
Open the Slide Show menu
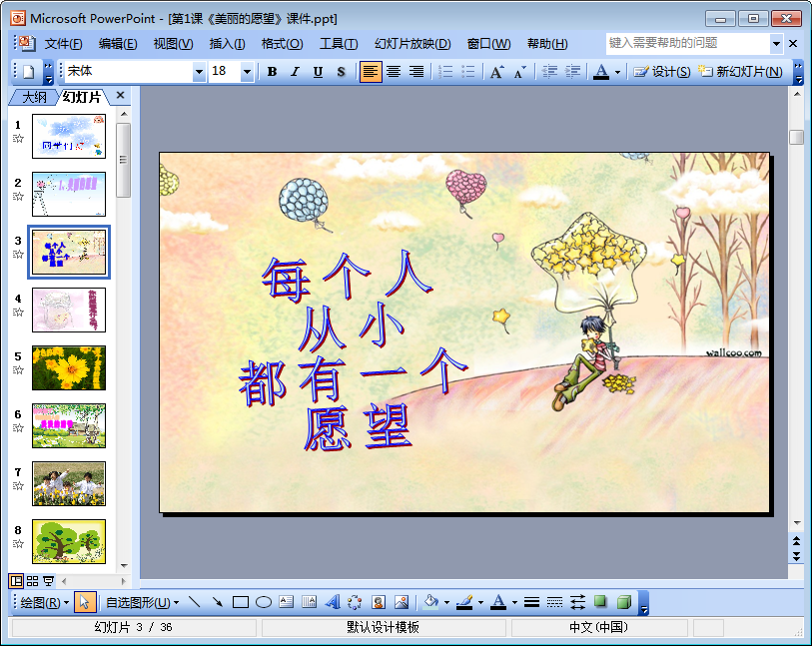412,44
